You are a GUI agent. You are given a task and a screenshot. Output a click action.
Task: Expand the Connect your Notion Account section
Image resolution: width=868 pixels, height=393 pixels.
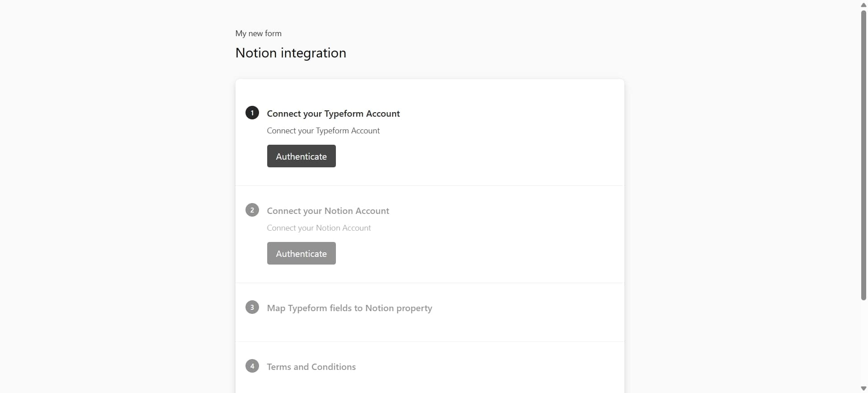tap(328, 211)
